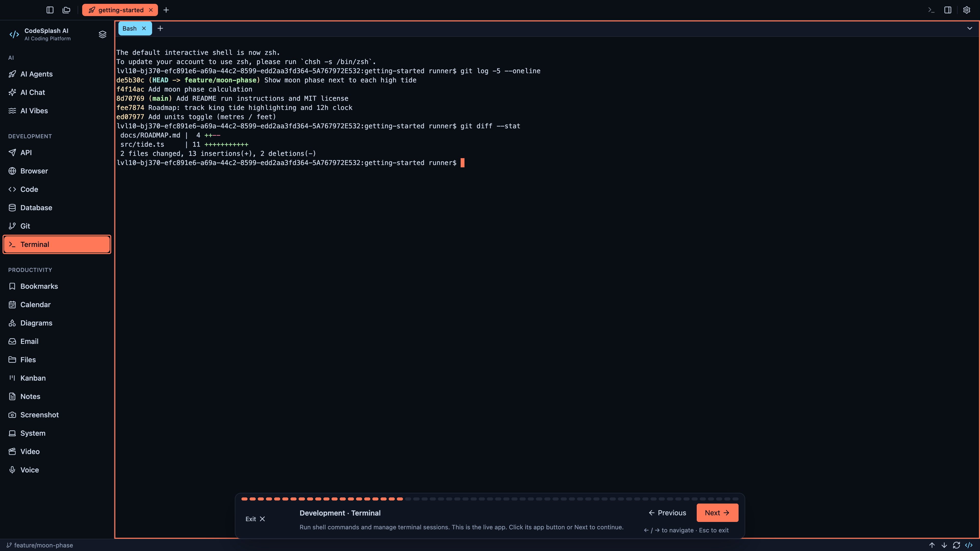Viewport: 980px width, 551px height.
Task: Go to Previous tour step
Action: coord(667,512)
